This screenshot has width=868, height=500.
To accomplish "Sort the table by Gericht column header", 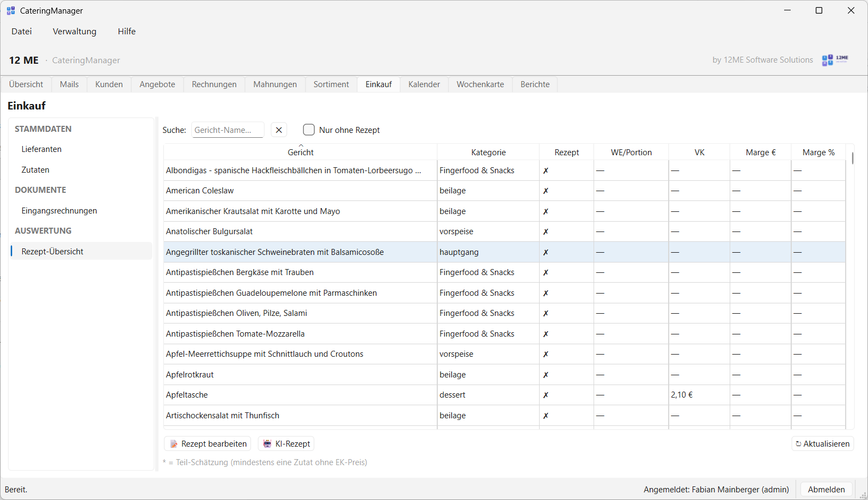I will [x=301, y=152].
